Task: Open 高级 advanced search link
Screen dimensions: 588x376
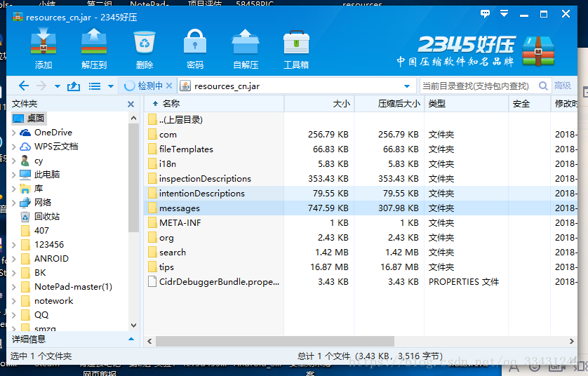Action: pos(563,86)
